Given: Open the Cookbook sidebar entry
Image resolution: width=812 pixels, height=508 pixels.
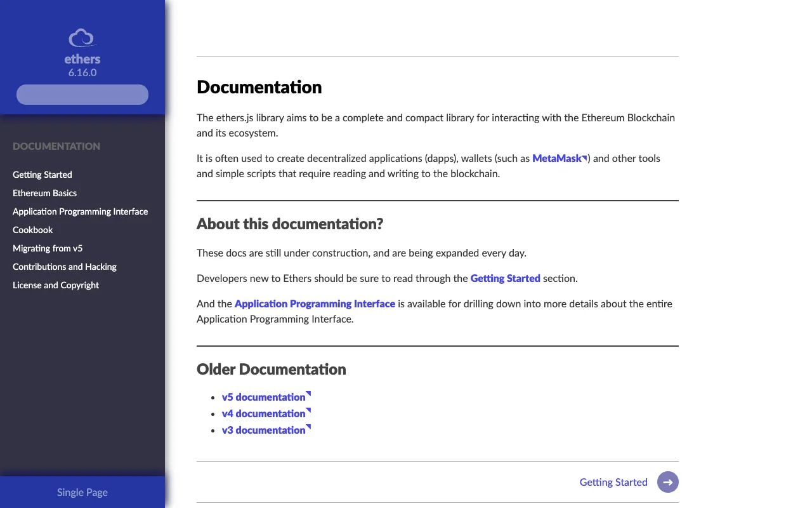Looking at the screenshot, I should pos(32,230).
